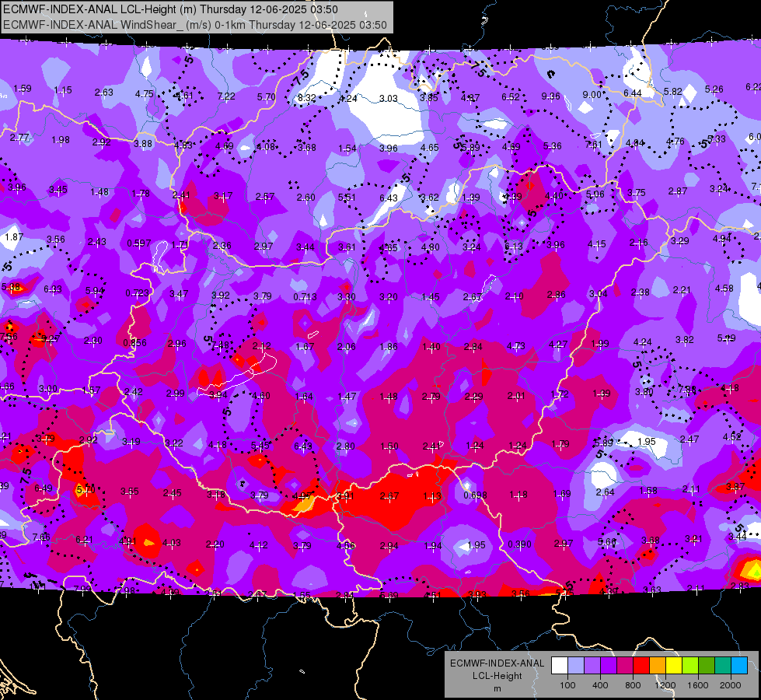Click the grid value 2.64
This screenshot has width=761, height=700.
[606, 492]
